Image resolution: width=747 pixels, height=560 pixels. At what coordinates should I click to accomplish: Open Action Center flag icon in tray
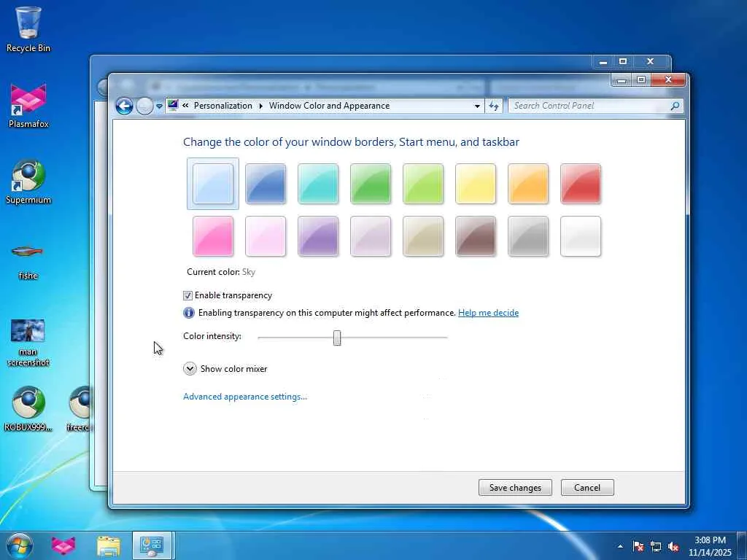click(638, 546)
